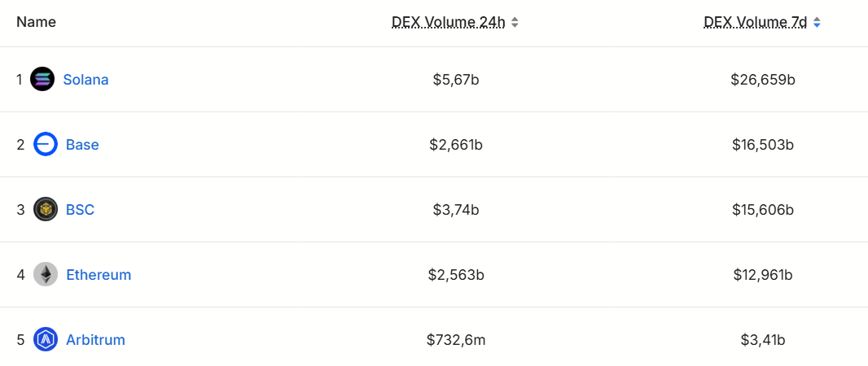Click the Arbitrum logo icon
Image resolution: width=868 pixels, height=366 pixels.
(x=46, y=340)
